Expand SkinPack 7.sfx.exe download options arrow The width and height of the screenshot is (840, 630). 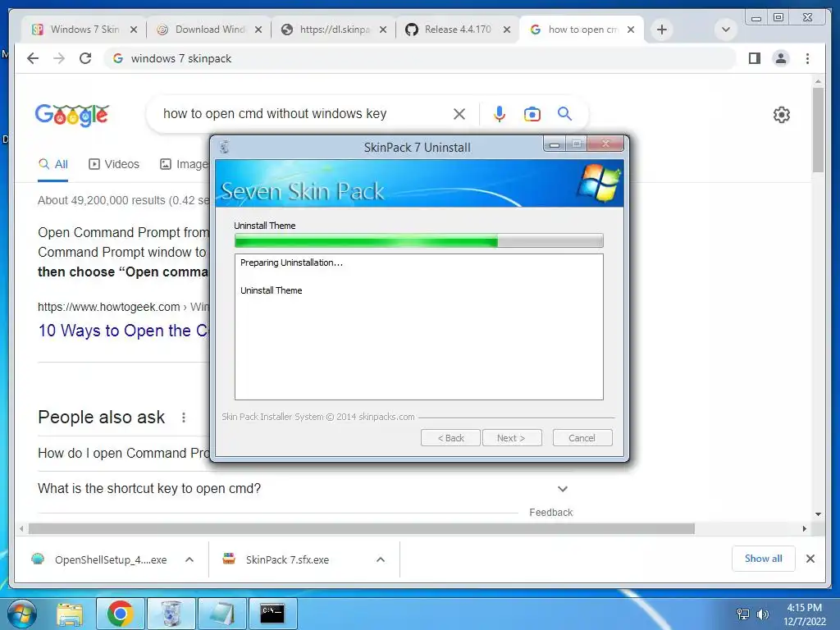point(381,559)
